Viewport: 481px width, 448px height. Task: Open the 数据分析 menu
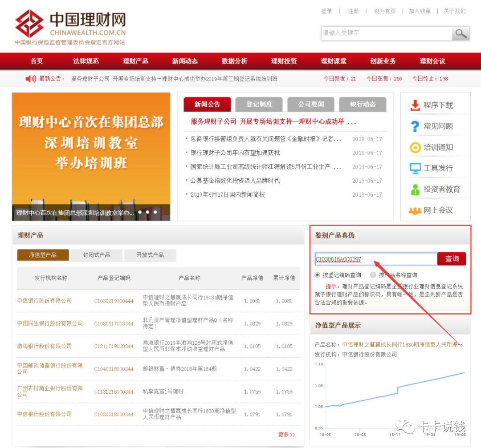[x=234, y=61]
